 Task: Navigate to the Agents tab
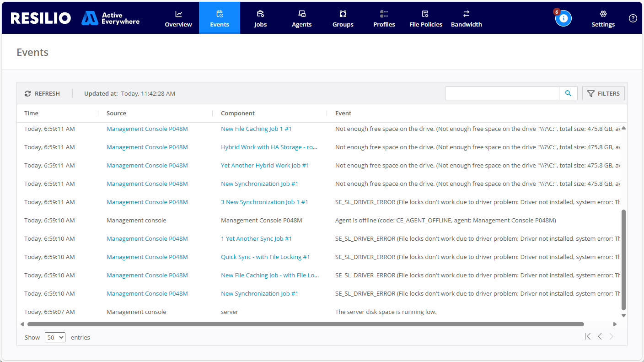(x=301, y=19)
